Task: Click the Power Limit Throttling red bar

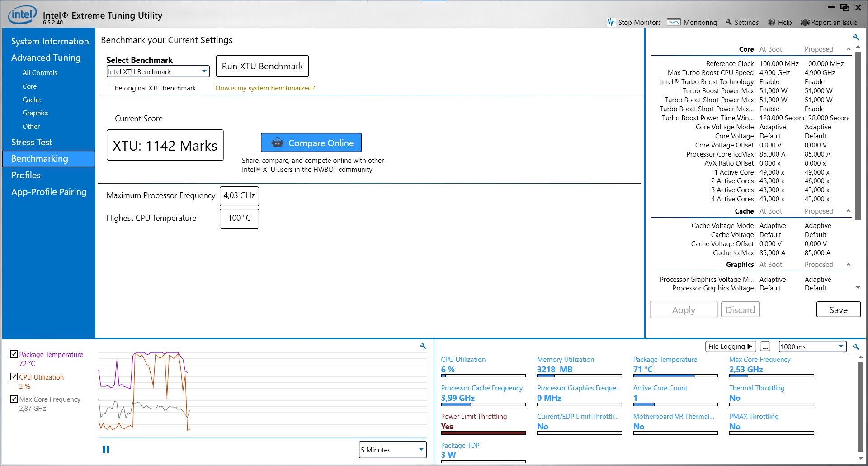Action: pyautogui.click(x=483, y=433)
